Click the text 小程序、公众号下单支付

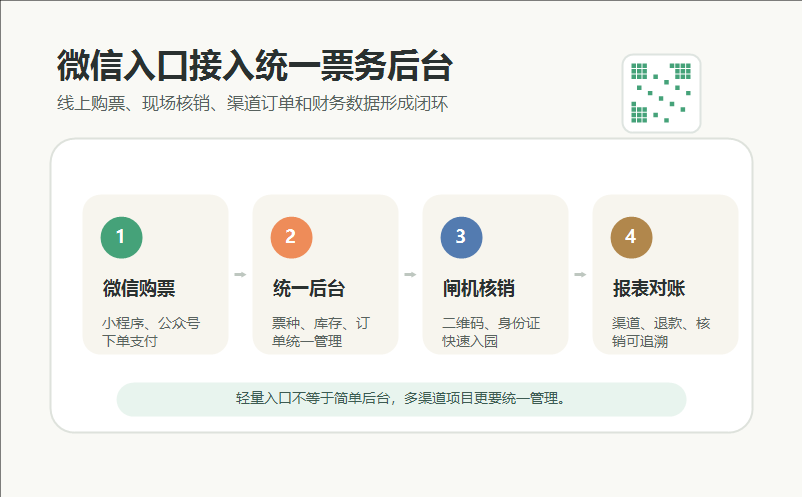pos(151,332)
